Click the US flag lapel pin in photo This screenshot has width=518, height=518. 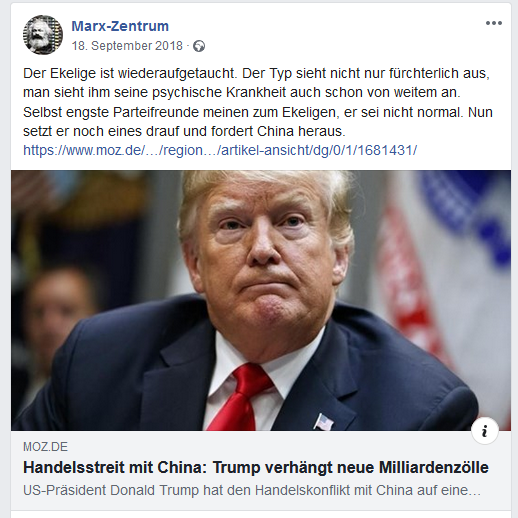pyautogui.click(x=323, y=421)
